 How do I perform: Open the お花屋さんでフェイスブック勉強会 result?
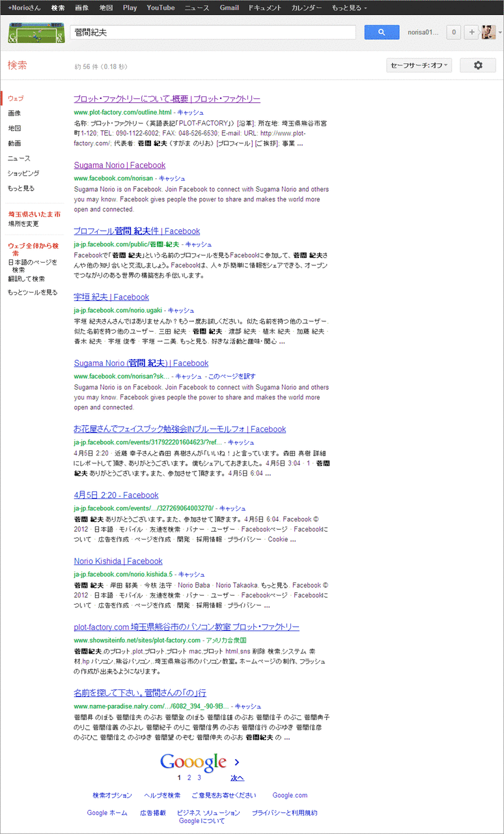180,429
